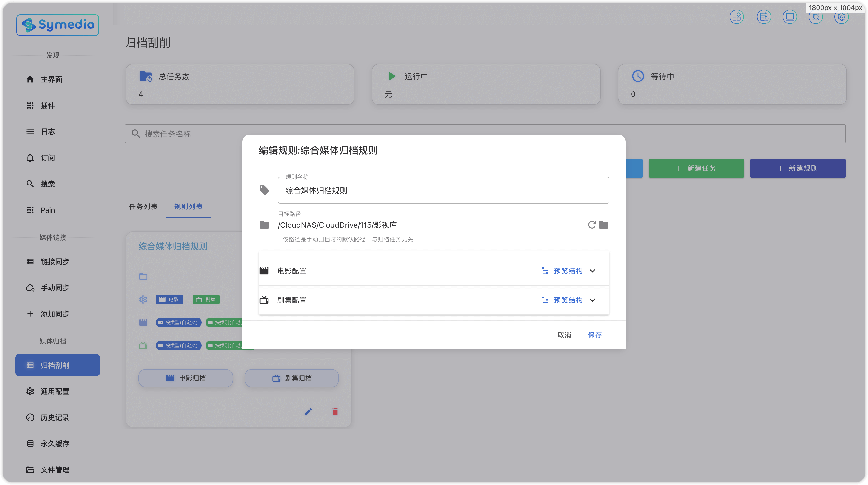Click the red trash delete icon
This screenshot has width=868, height=485.
click(x=335, y=411)
